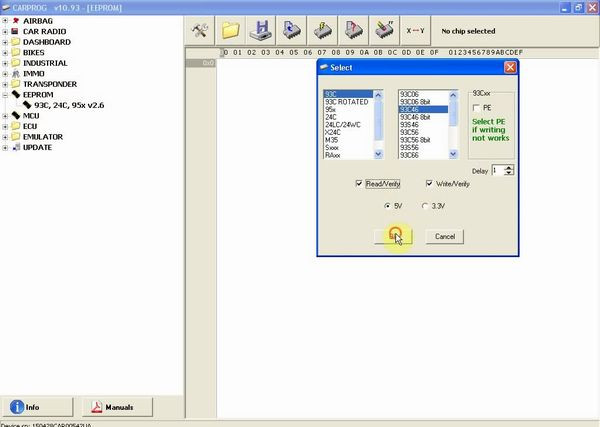
Task: Collapse the EEPROM tree node
Action: 5,95
